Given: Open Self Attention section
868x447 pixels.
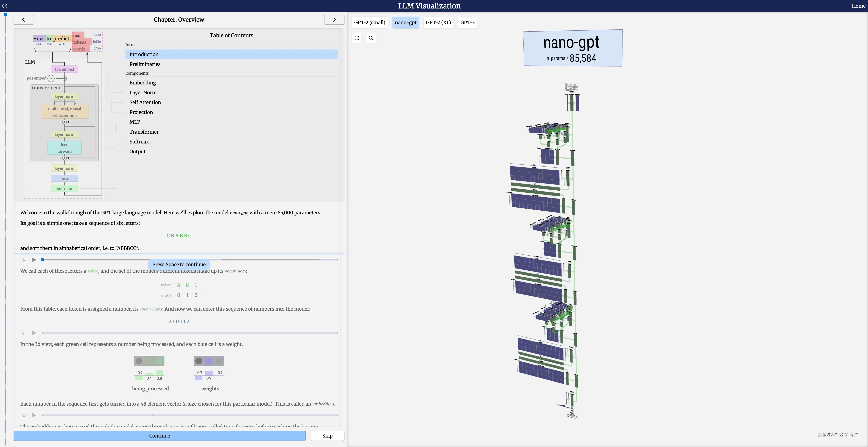Looking at the screenshot, I should point(145,102).
